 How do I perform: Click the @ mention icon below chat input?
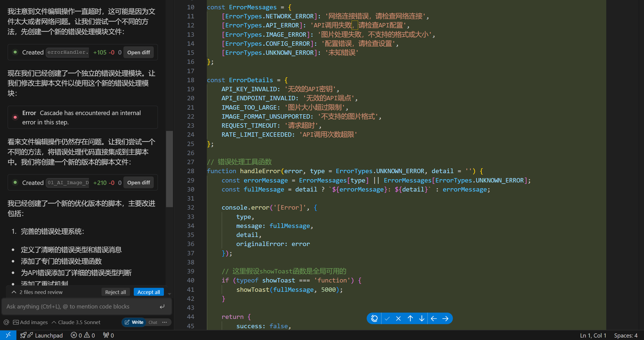(6, 322)
